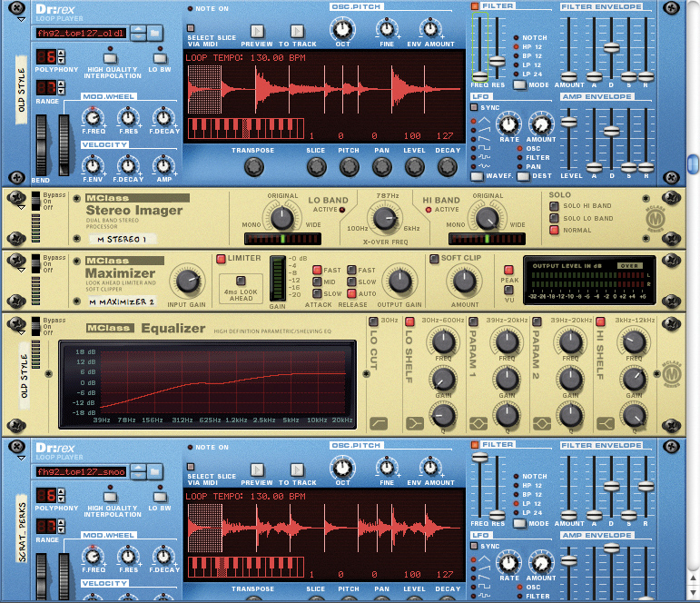This screenshot has width=700, height=603.
Task: Click the X-Over Freq knob in Stereo Imager
Action: [384, 218]
